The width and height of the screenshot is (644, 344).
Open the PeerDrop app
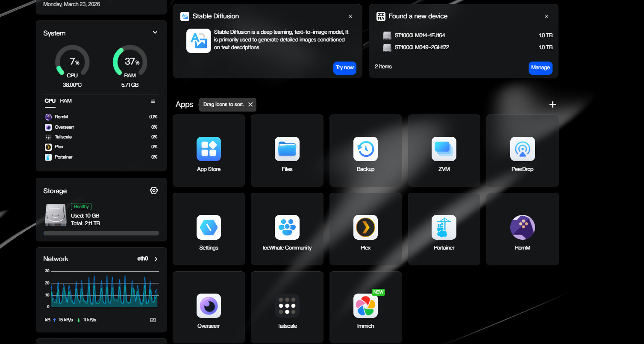pos(522,149)
